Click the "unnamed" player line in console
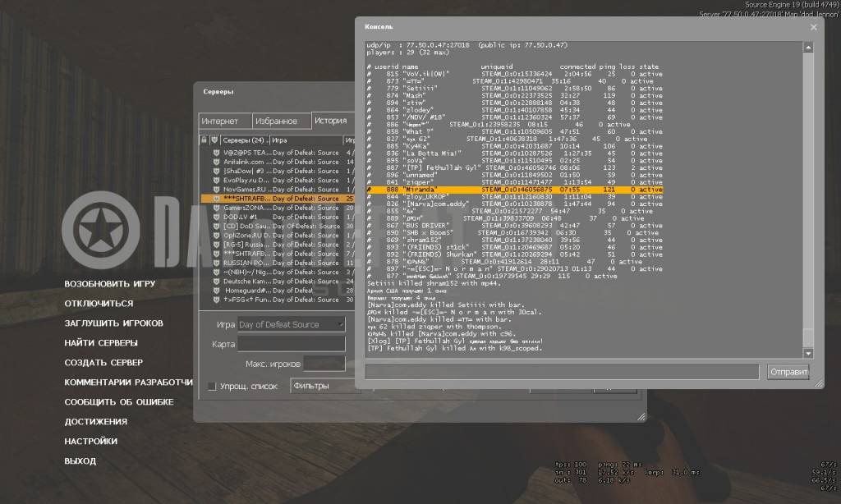Viewport: 841px width, 504px height. [x=515, y=176]
